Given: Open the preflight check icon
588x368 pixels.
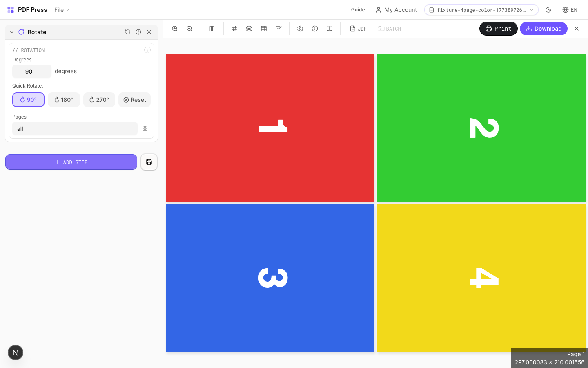Looking at the screenshot, I should 278,29.
